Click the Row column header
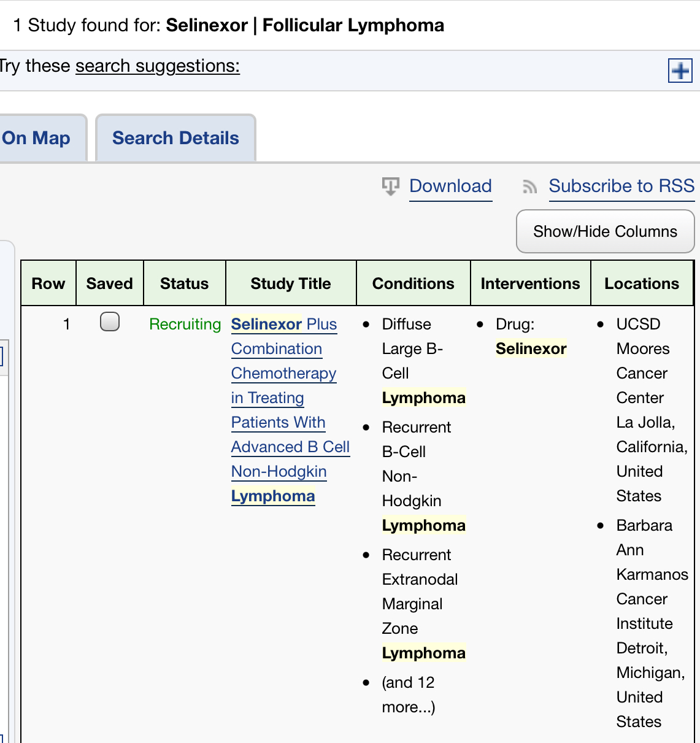 (x=48, y=283)
